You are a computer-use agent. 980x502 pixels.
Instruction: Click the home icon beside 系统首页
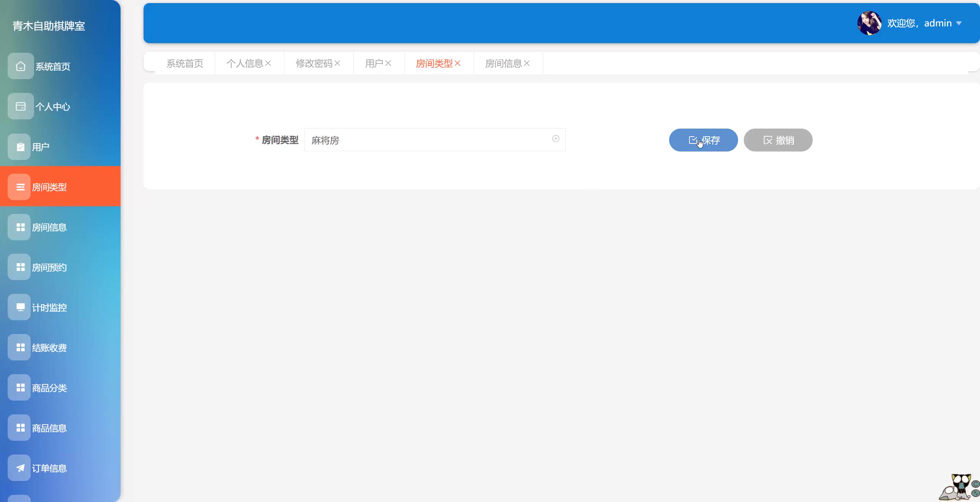21,66
